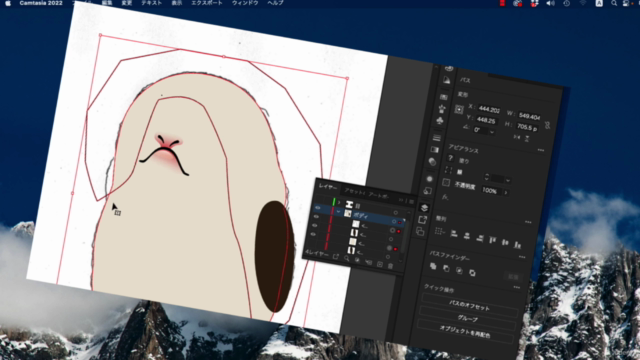Click the opacity 100% field
Viewport: 640px width, 360px height.
point(490,190)
